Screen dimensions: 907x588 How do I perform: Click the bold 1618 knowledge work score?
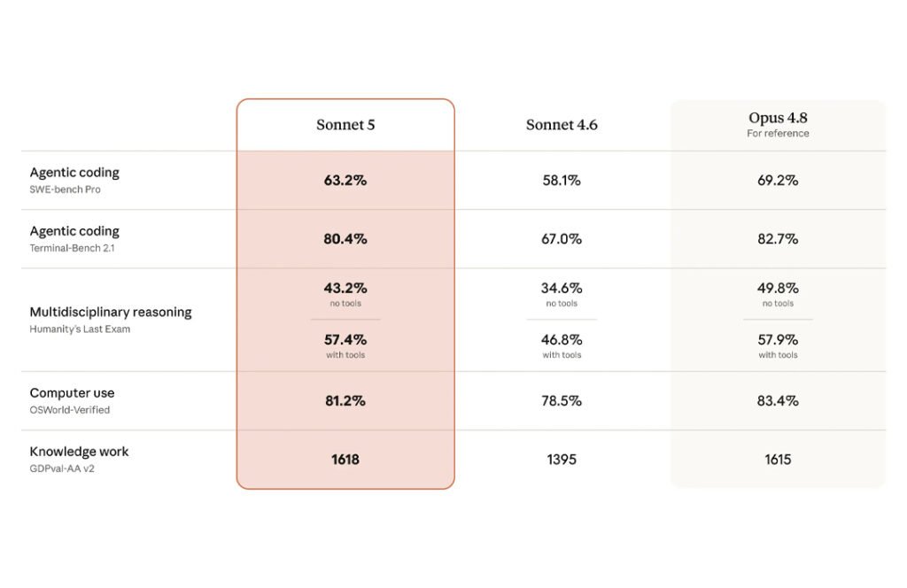[x=345, y=460]
